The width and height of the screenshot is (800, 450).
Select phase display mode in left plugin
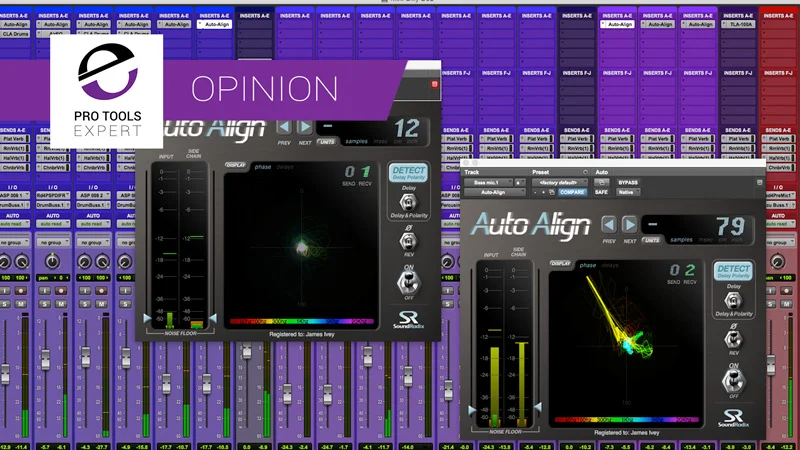(263, 167)
